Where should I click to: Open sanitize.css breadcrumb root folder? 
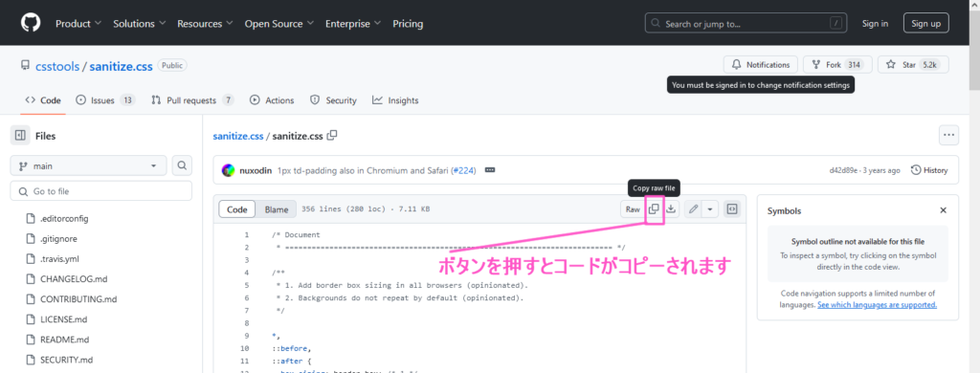pyautogui.click(x=238, y=136)
